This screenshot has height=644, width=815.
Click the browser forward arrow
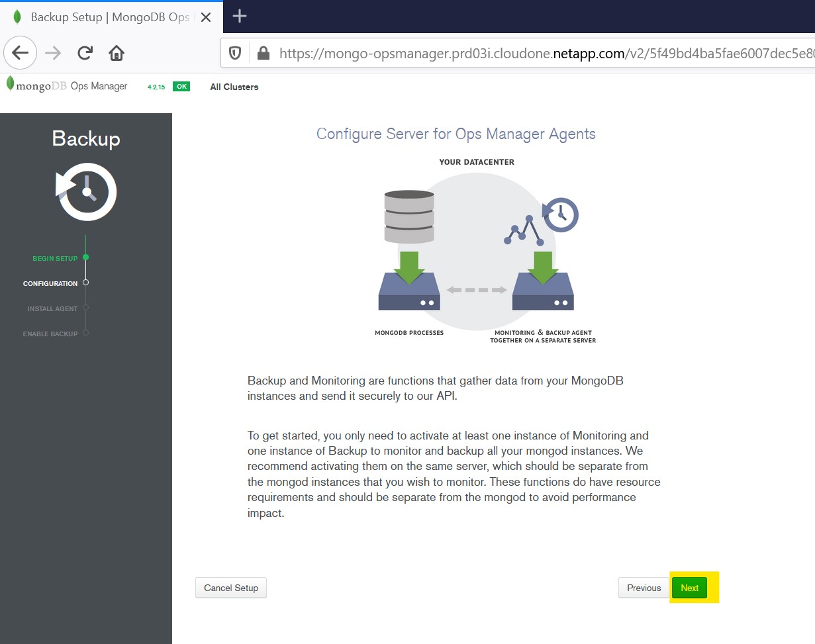[53, 53]
